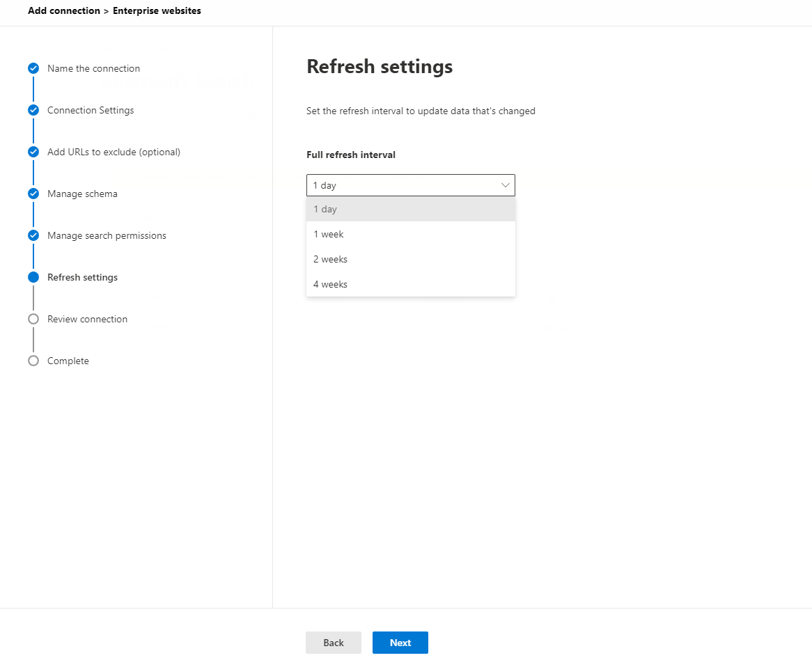Open the Manage schema step
The image size is (812, 667).
click(x=82, y=194)
